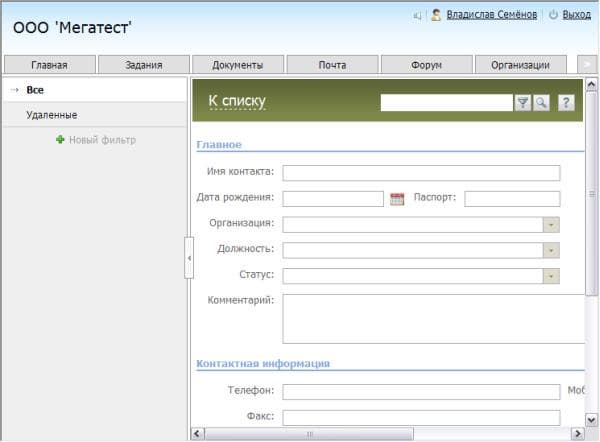Open help with the question mark icon

point(566,103)
